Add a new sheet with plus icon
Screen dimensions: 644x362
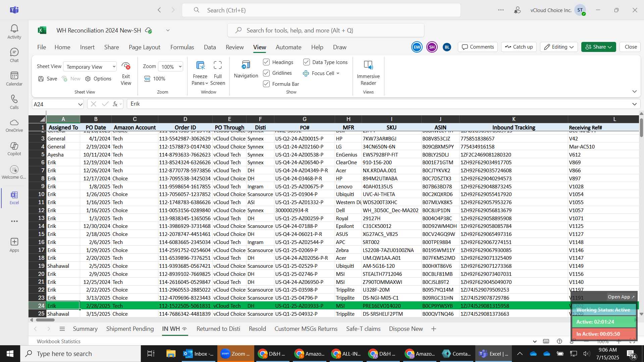click(434, 329)
